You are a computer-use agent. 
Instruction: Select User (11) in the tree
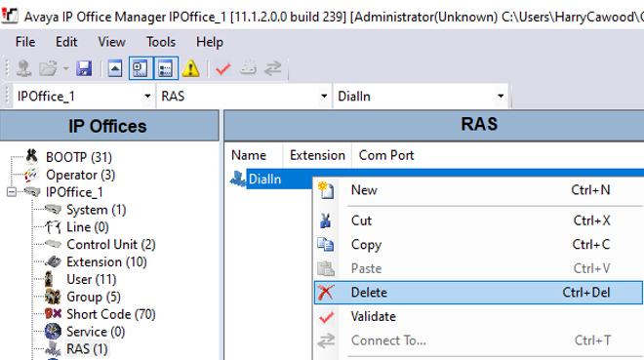tap(92, 280)
